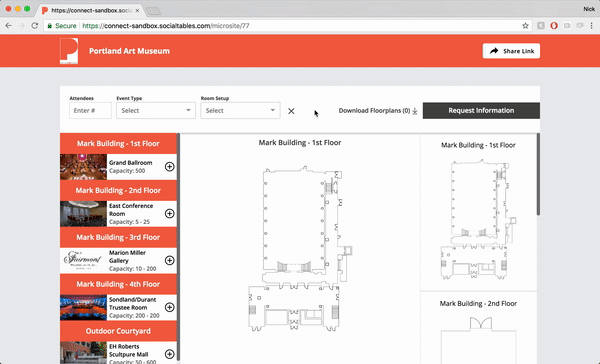Reload the page in browser
This screenshot has height=364, width=600.
(34, 26)
